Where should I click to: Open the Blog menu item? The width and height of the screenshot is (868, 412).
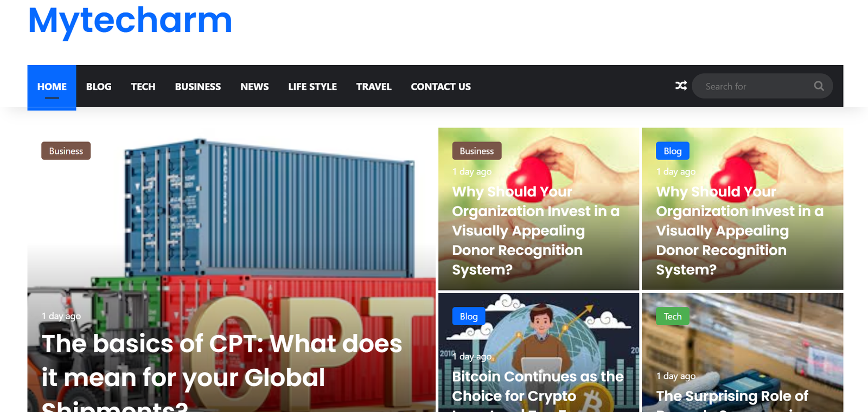click(99, 87)
